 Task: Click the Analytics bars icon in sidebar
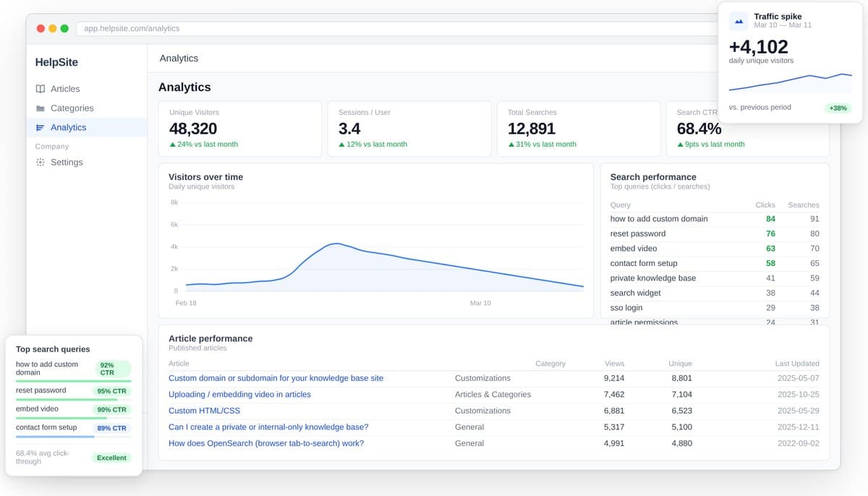coord(41,127)
